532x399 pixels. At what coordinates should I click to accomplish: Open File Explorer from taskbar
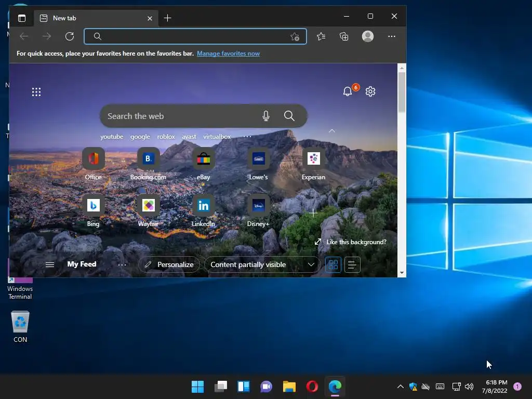(x=289, y=387)
